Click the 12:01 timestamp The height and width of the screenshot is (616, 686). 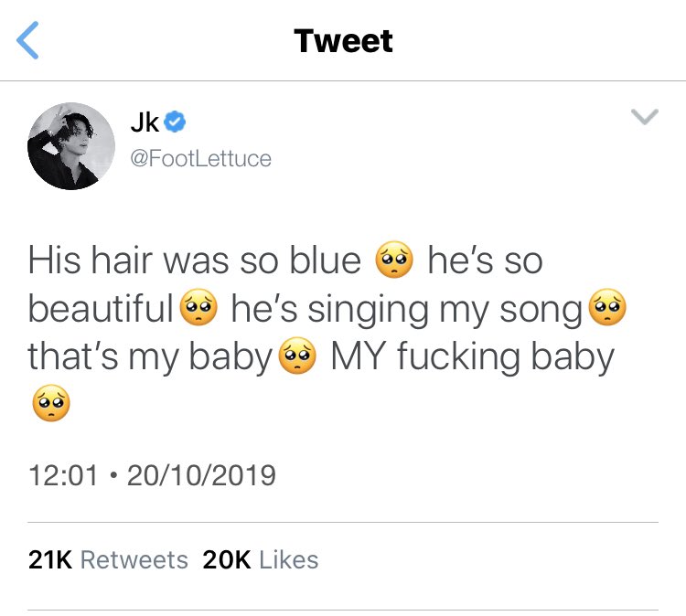pos(63,475)
